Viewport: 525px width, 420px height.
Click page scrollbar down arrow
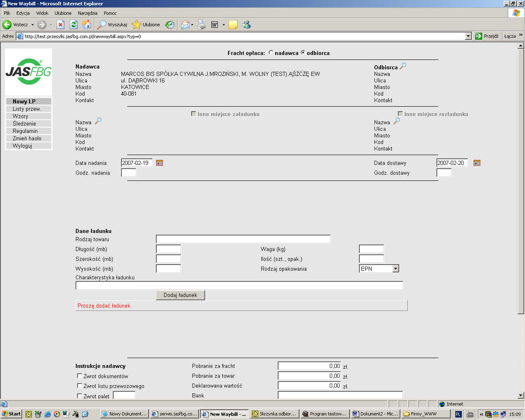pyautogui.click(x=521, y=395)
